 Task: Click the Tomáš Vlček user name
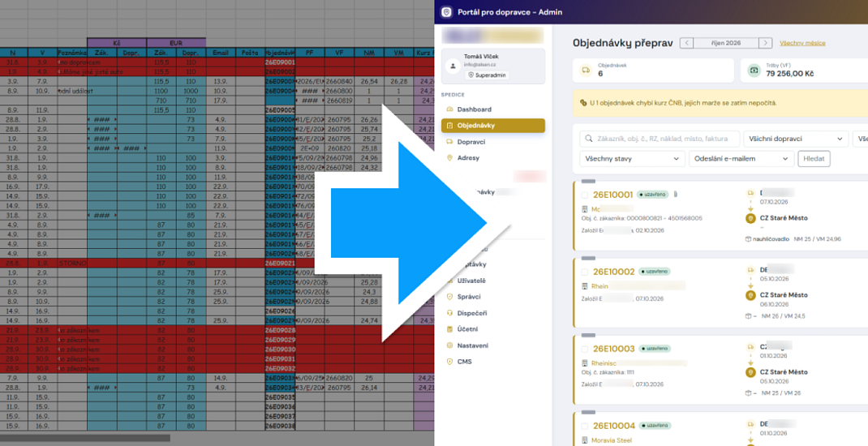click(483, 58)
